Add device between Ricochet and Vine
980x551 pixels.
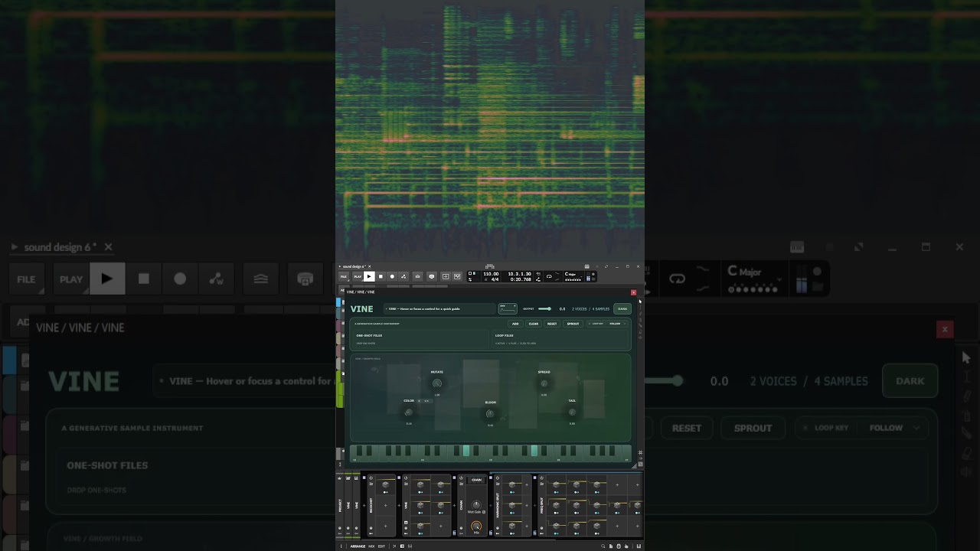[x=399, y=505]
